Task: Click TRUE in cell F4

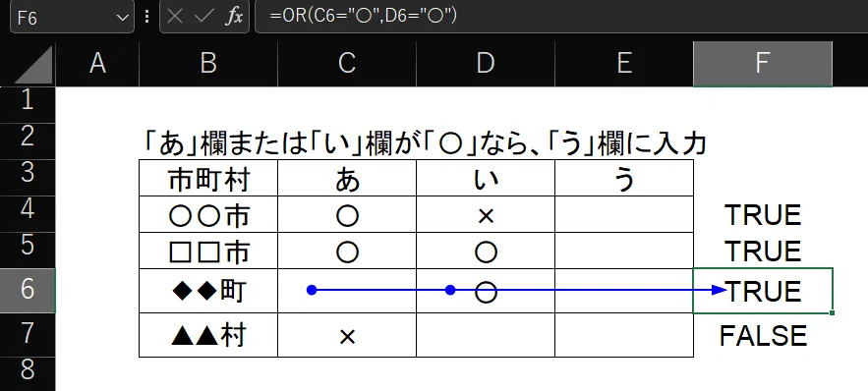Action: [x=763, y=214]
